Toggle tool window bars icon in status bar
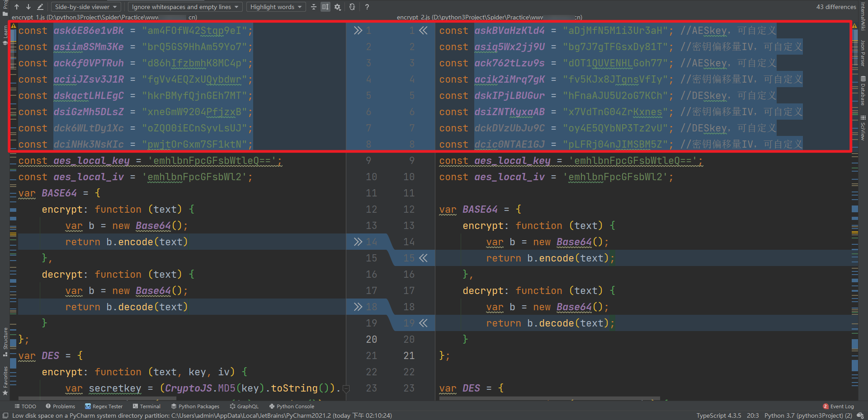Screen dimensions: 868x420 click(x=5, y=415)
